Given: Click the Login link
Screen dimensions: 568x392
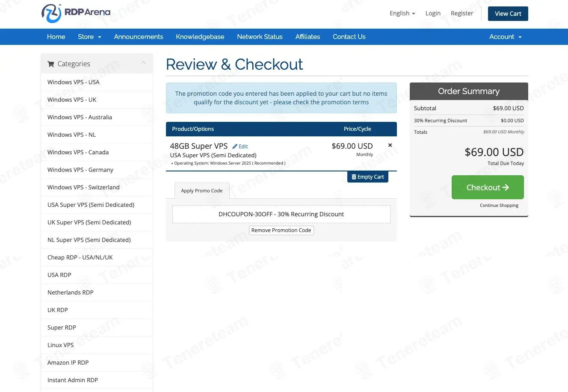Looking at the screenshot, I should (433, 13).
